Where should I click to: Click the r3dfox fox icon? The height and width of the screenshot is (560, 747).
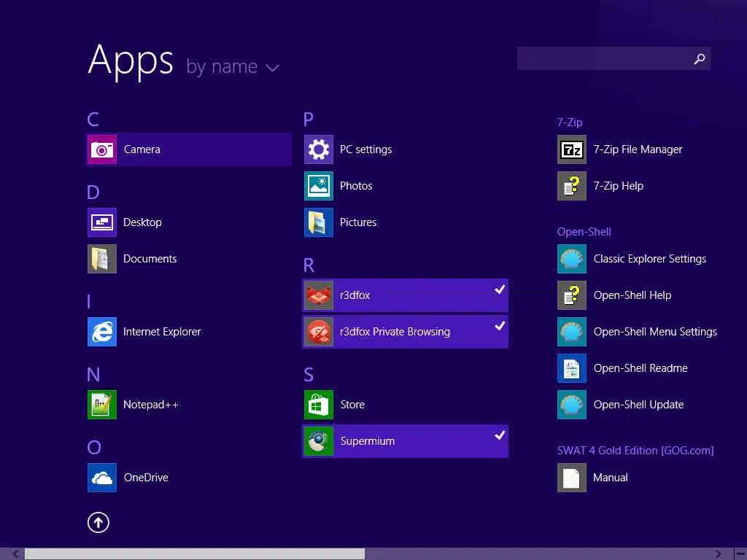pyautogui.click(x=319, y=295)
